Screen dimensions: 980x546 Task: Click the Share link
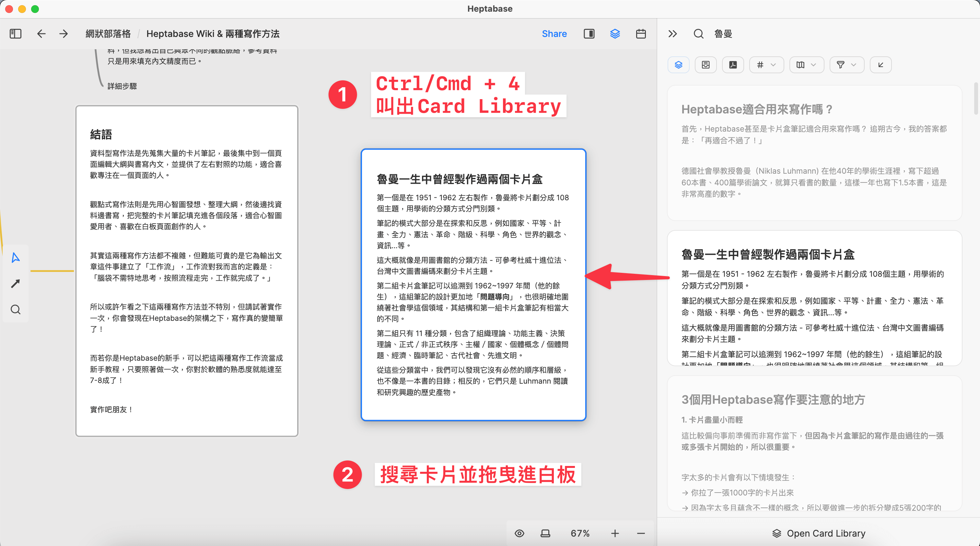coord(554,34)
